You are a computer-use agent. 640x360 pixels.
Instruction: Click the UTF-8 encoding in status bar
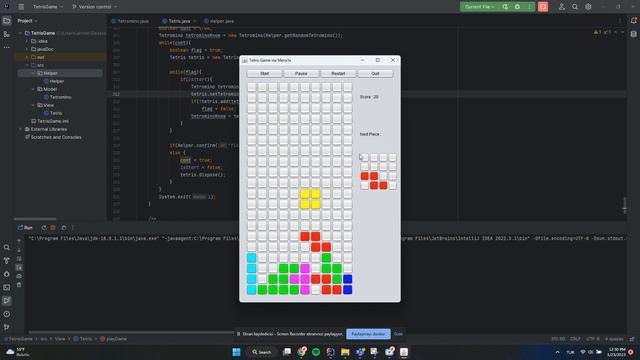pos(593,339)
